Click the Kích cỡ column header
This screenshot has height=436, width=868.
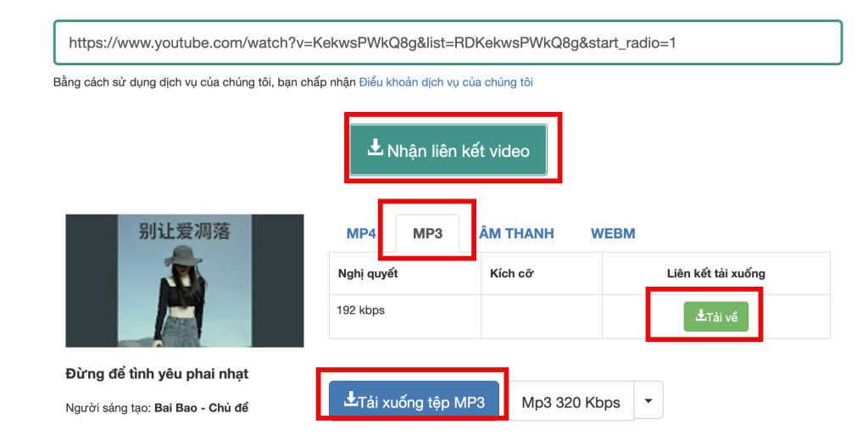click(512, 273)
